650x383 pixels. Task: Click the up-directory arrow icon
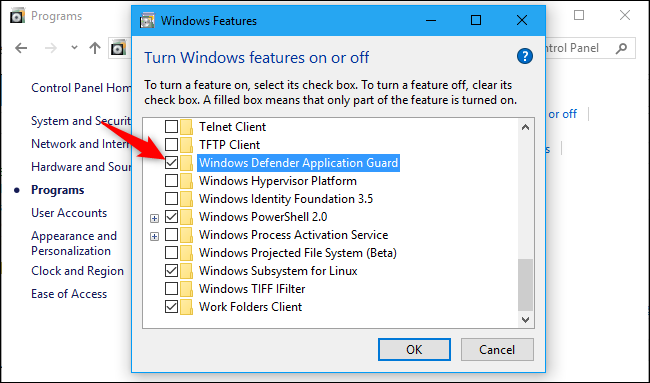click(x=95, y=48)
